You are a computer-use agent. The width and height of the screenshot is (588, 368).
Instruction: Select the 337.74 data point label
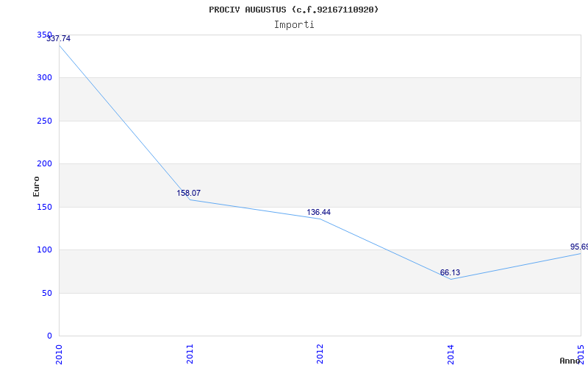[x=59, y=39]
